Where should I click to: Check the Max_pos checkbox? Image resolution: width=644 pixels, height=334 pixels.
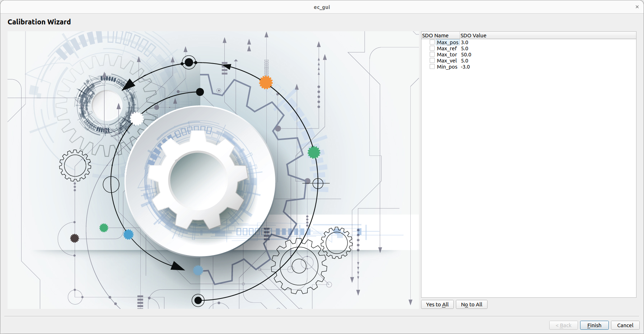pyautogui.click(x=432, y=42)
